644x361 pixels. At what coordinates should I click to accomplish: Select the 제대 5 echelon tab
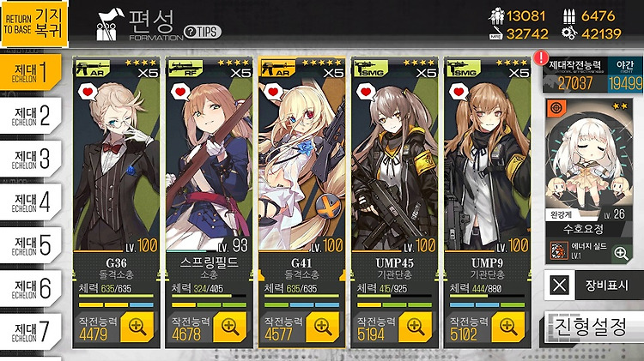coord(31,245)
